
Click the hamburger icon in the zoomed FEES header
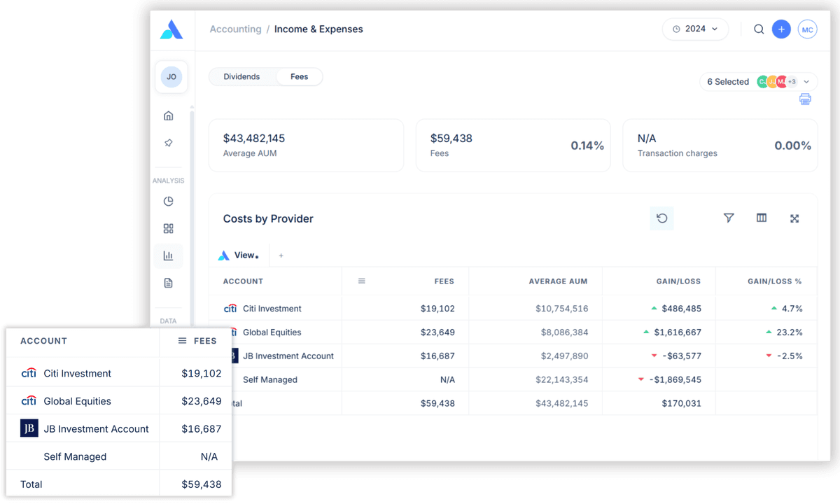pos(182,341)
